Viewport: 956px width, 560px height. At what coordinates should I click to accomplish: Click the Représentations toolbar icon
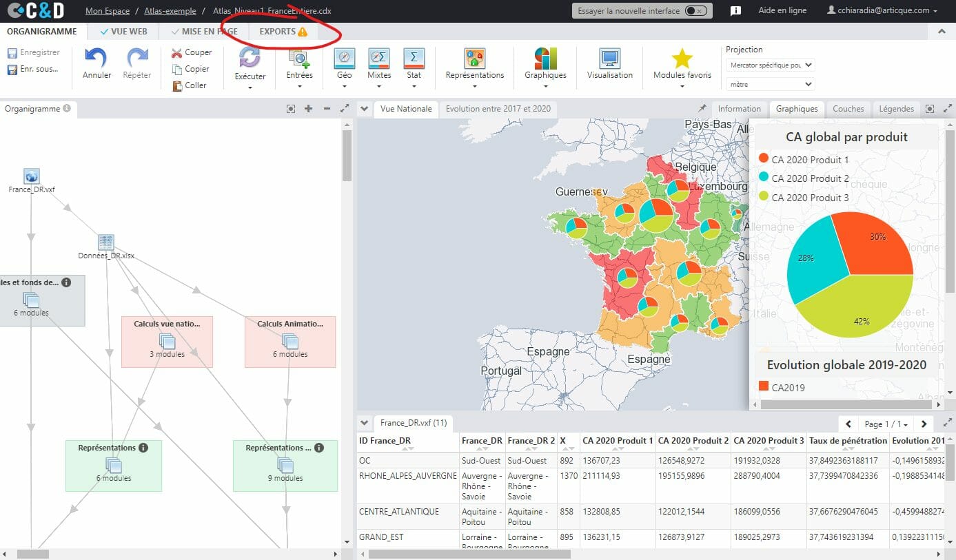point(474,59)
